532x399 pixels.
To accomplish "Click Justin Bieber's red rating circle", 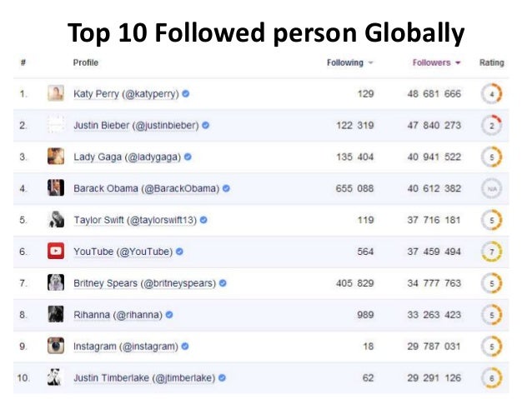I will point(492,125).
